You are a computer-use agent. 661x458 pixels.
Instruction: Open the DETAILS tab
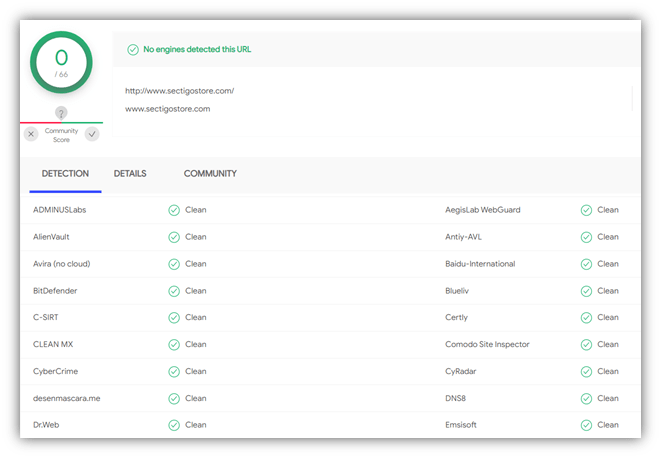(130, 174)
